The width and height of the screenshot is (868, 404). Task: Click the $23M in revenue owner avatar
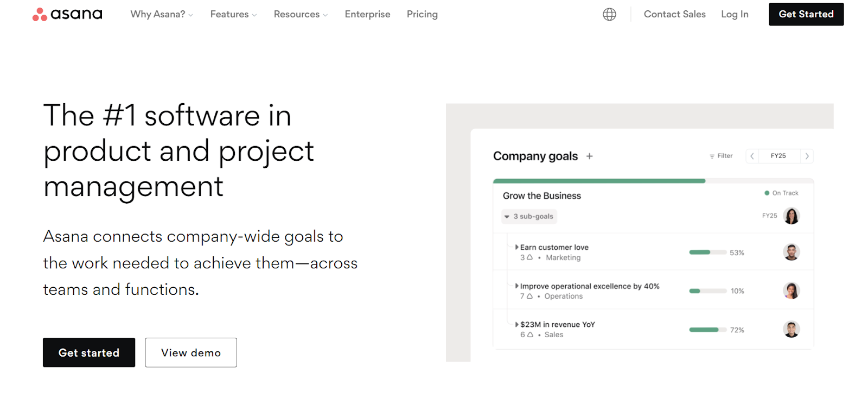coord(792,330)
